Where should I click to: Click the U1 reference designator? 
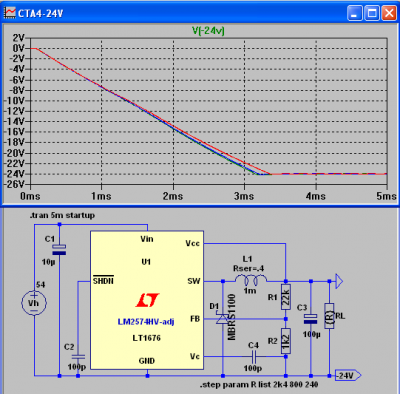tap(146, 262)
